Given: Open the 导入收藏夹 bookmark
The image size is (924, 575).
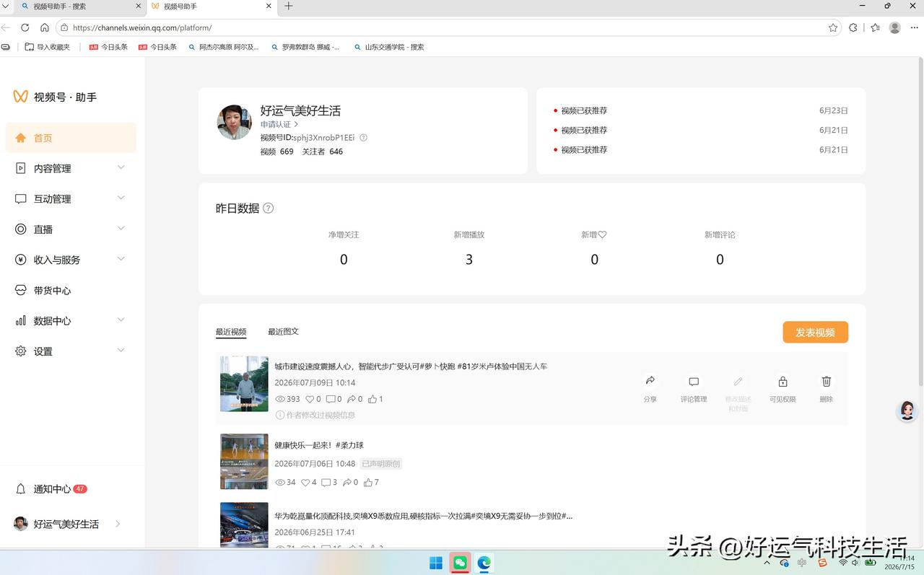Looking at the screenshot, I should point(48,47).
